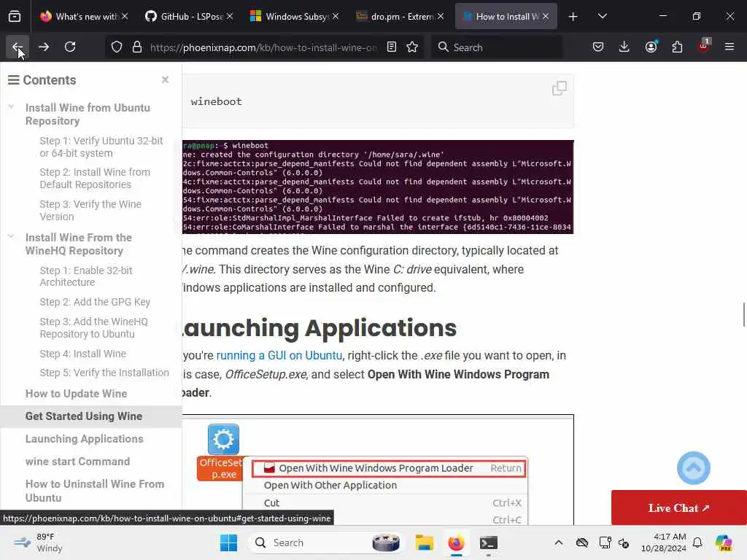Viewport: 747px width, 560px height.
Task: Open the Pocket save icon
Action: (598, 47)
